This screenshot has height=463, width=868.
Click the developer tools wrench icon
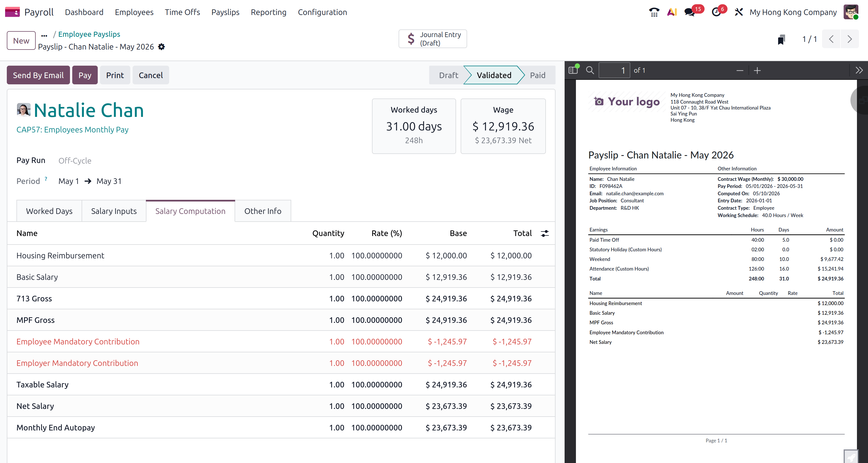tap(739, 12)
